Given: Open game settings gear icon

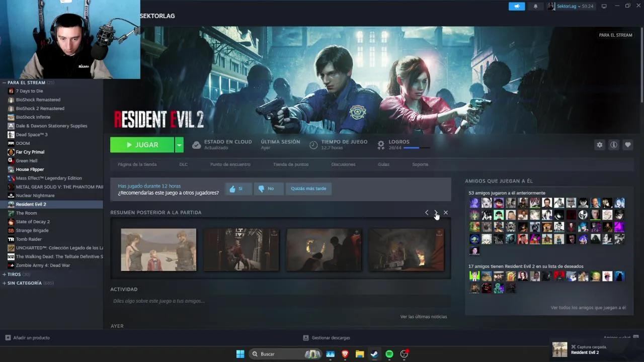Looking at the screenshot, I should coord(599,145).
